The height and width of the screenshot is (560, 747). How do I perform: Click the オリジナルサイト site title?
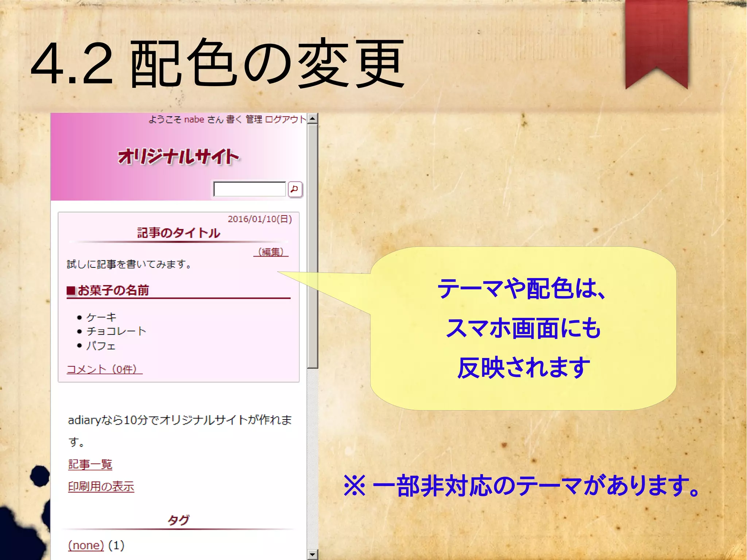click(178, 157)
